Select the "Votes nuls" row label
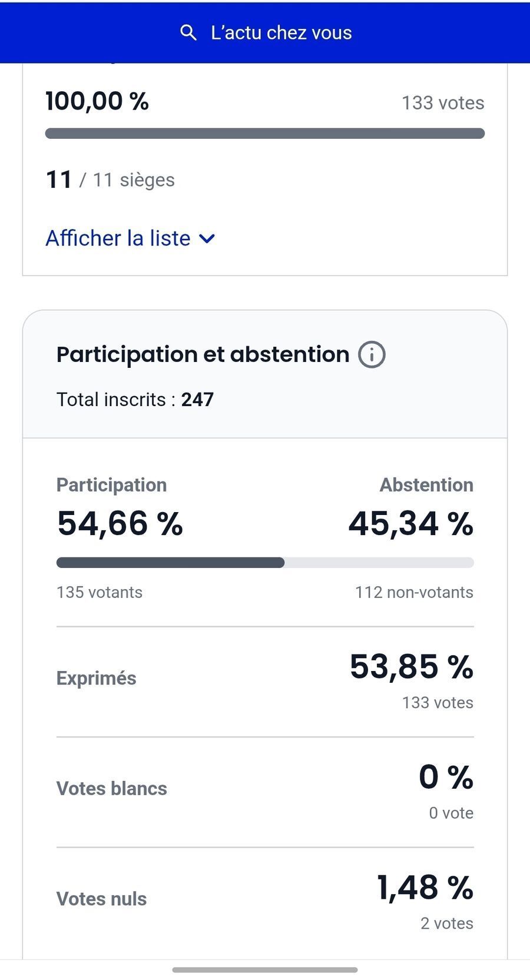This screenshot has width=530, height=980. 102,899
